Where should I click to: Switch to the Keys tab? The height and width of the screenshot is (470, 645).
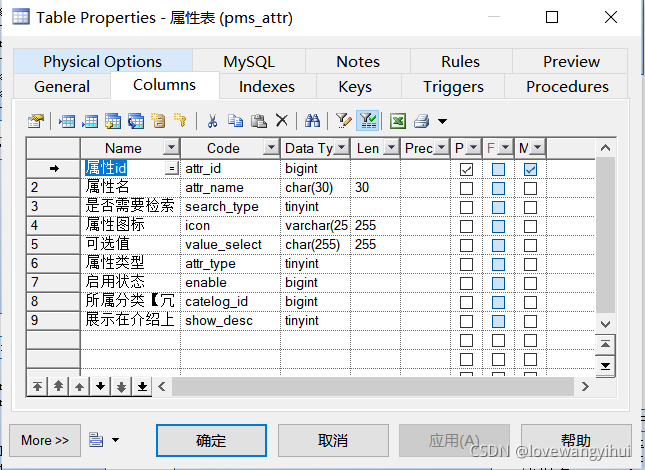coord(355,86)
